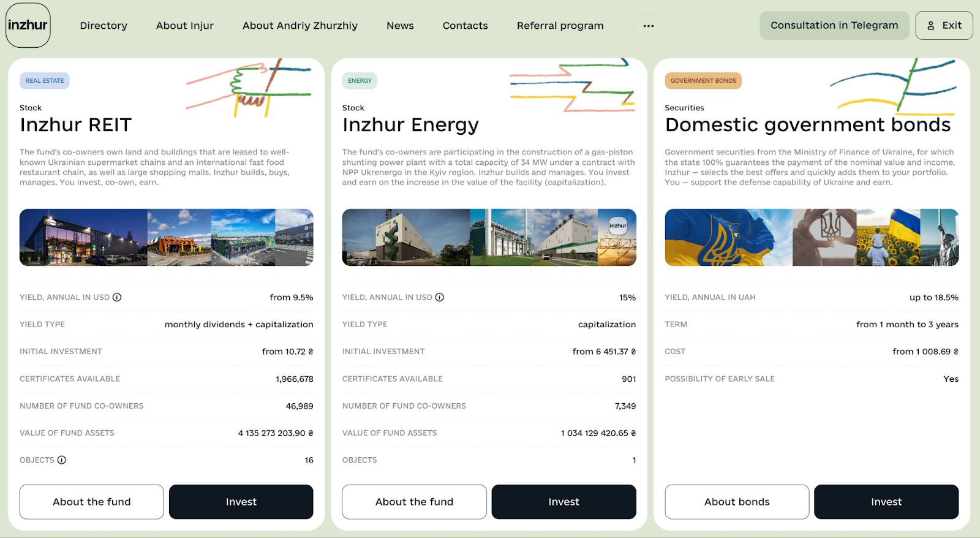980x538 pixels.
Task: Open Inzhur Energy power plant photos
Action: 489,237
